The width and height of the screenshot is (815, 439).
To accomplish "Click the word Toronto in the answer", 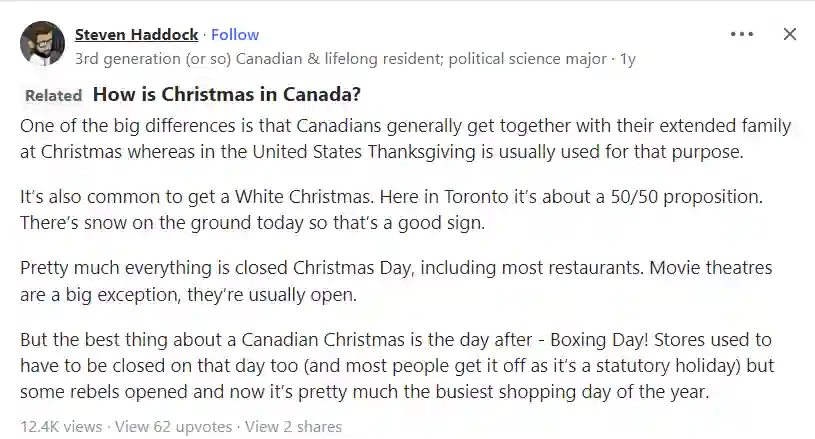I will point(476,197).
